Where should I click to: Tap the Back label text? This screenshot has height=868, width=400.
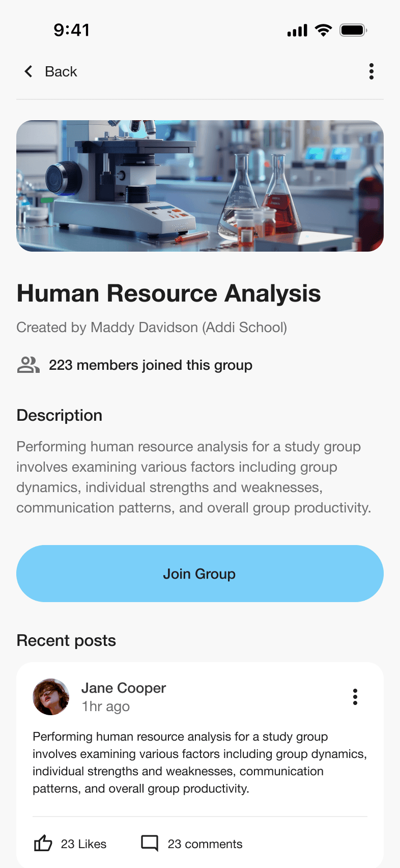[61, 72]
